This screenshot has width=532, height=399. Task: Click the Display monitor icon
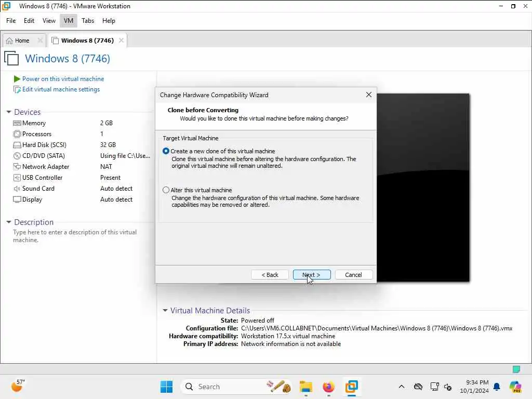pyautogui.click(x=17, y=199)
